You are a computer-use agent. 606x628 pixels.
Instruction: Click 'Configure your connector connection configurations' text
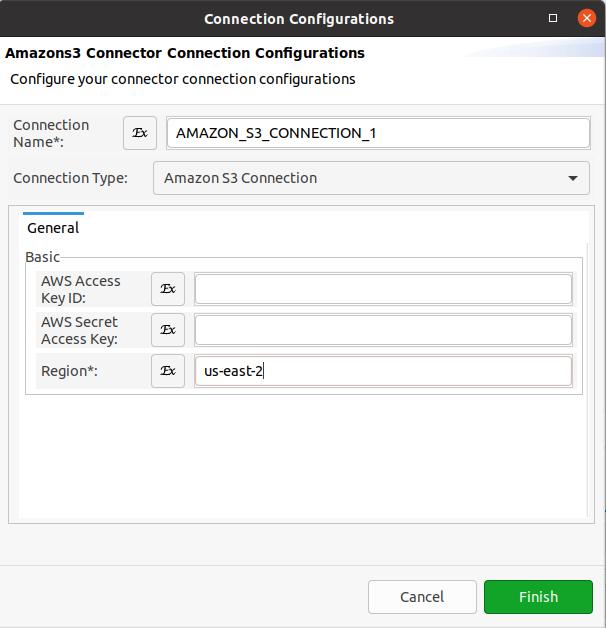click(183, 79)
